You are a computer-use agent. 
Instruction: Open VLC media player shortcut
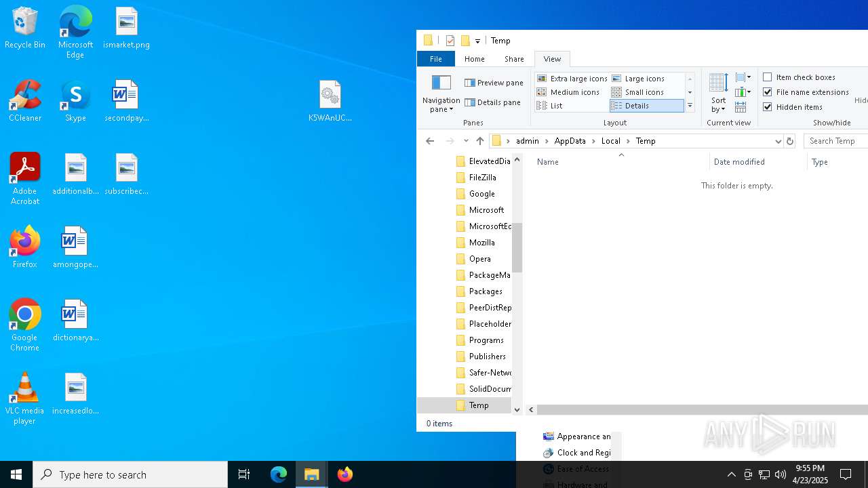pyautogui.click(x=25, y=399)
